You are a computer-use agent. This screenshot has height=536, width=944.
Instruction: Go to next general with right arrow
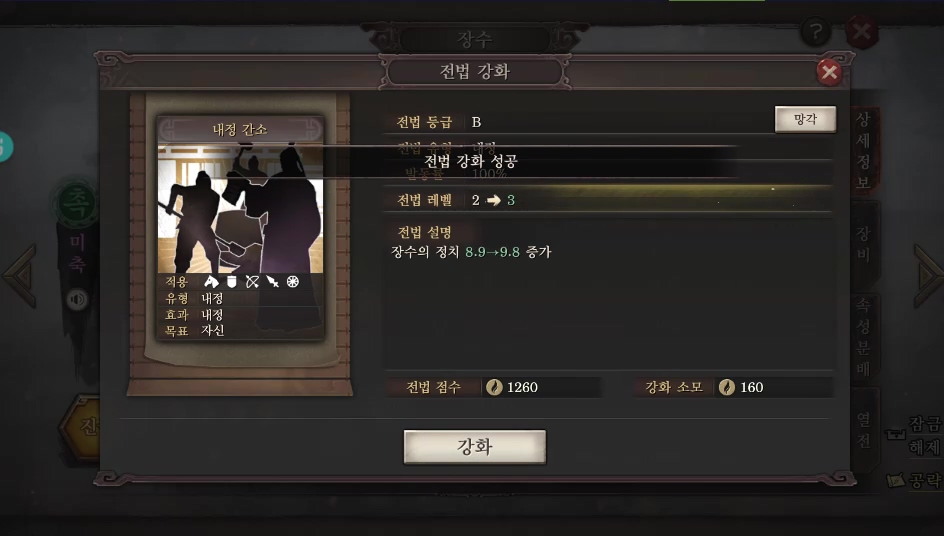point(928,275)
